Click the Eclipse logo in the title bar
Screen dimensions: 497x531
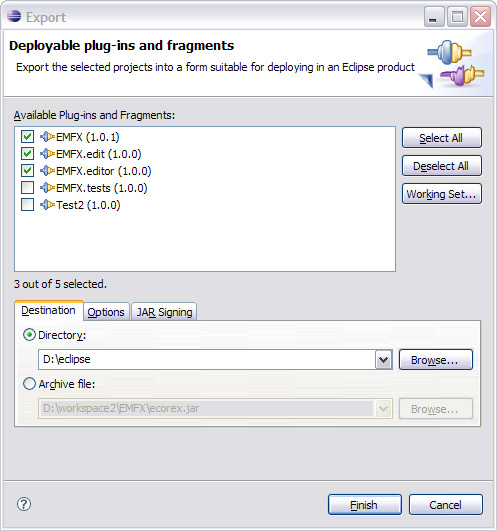(14, 16)
